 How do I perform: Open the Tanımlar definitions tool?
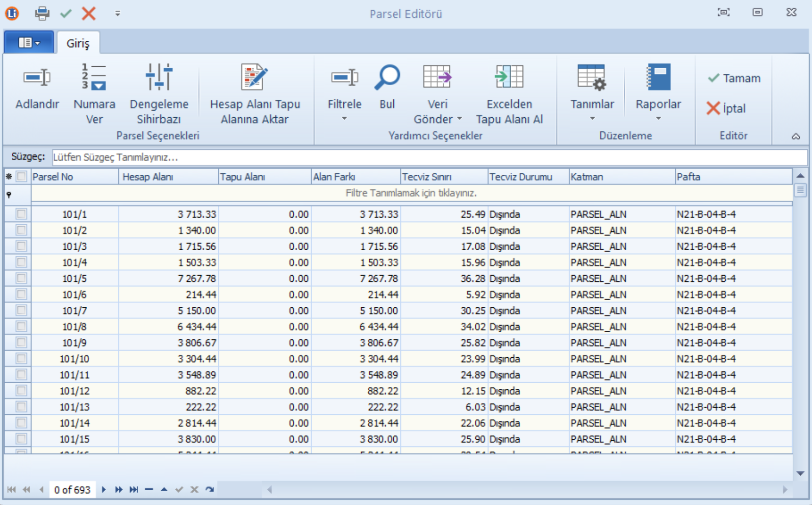pos(592,87)
